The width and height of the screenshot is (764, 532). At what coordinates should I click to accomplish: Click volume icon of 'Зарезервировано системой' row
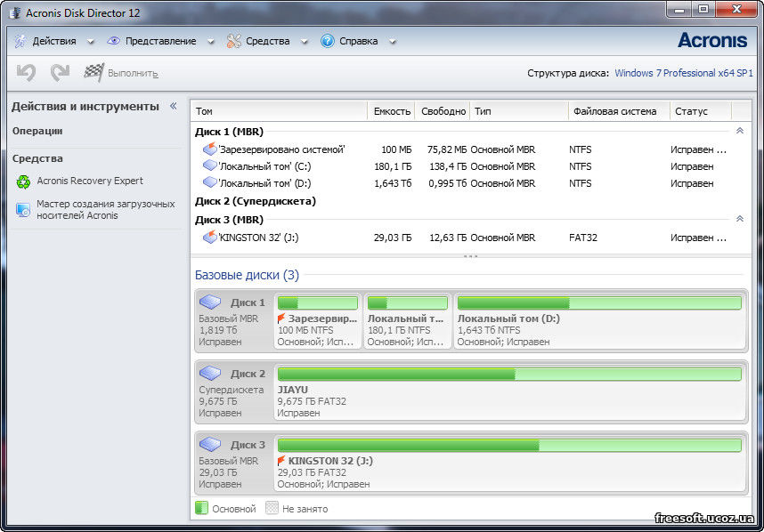(x=209, y=149)
